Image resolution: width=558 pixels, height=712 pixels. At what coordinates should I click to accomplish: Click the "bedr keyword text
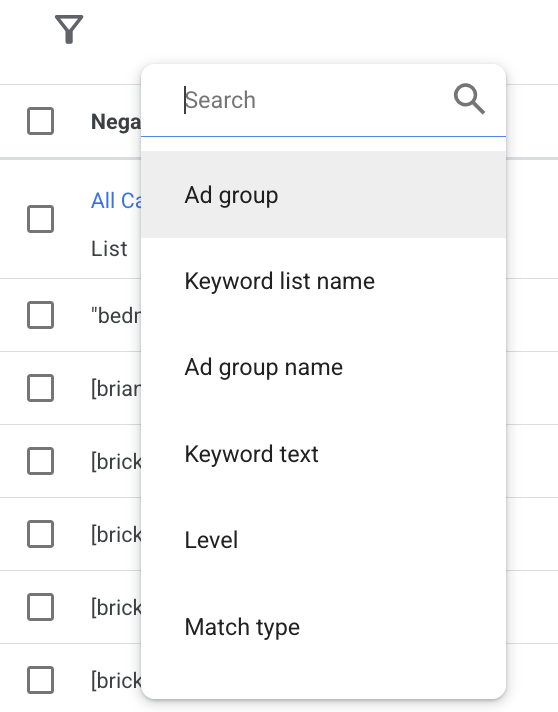coord(116,315)
